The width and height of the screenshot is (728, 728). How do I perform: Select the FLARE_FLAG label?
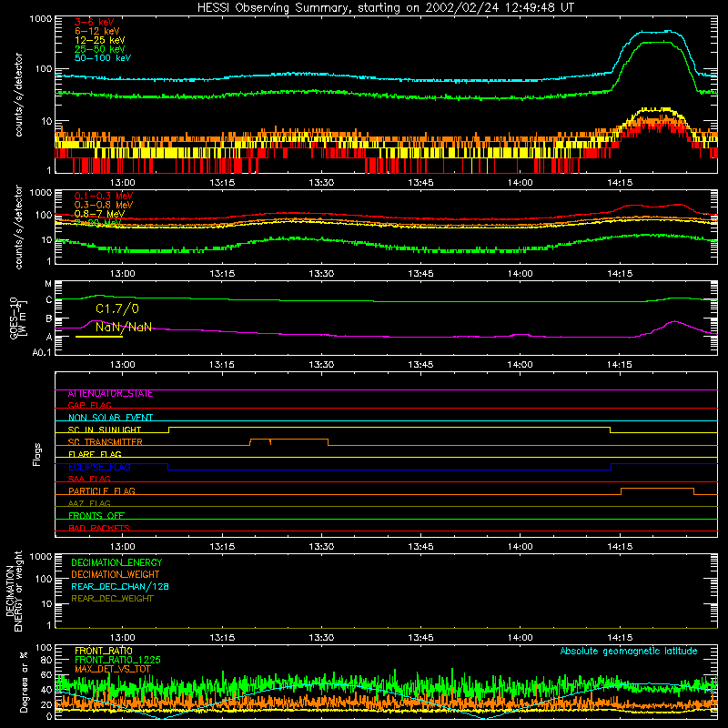(x=95, y=454)
